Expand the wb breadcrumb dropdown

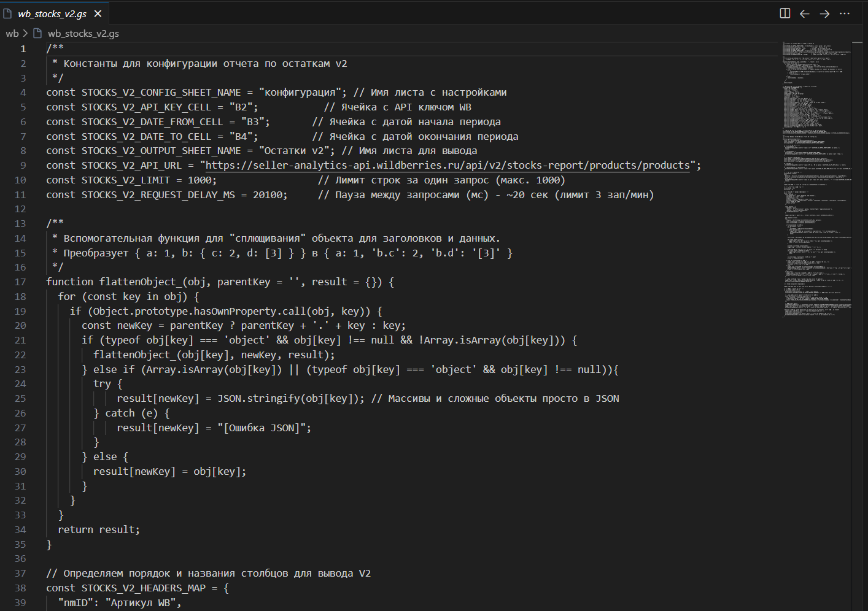(x=12, y=33)
